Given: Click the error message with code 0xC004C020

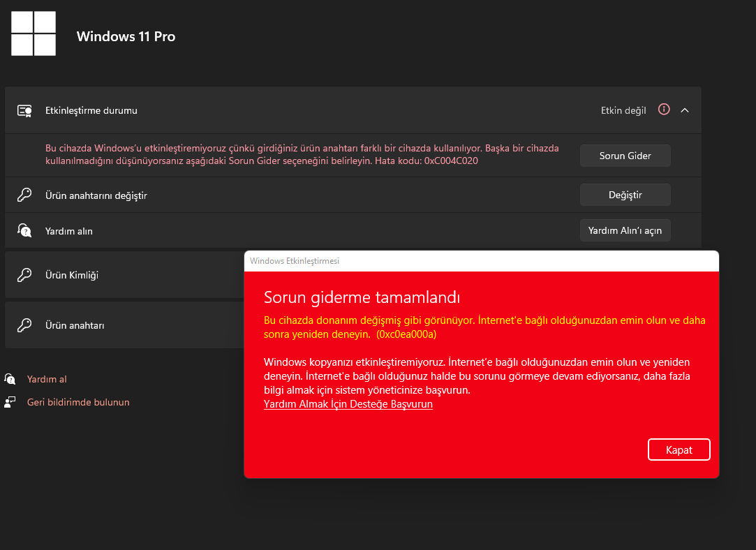Looking at the screenshot, I should point(302,154).
